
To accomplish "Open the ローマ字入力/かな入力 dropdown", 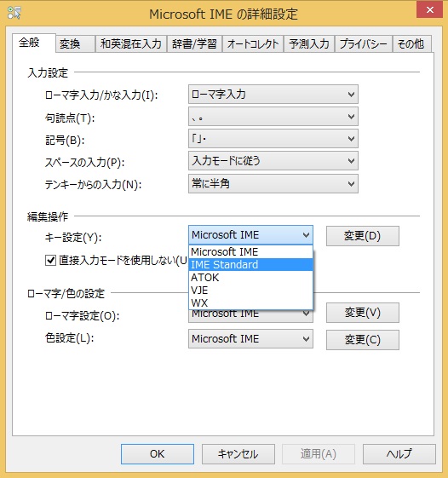I will (x=273, y=95).
